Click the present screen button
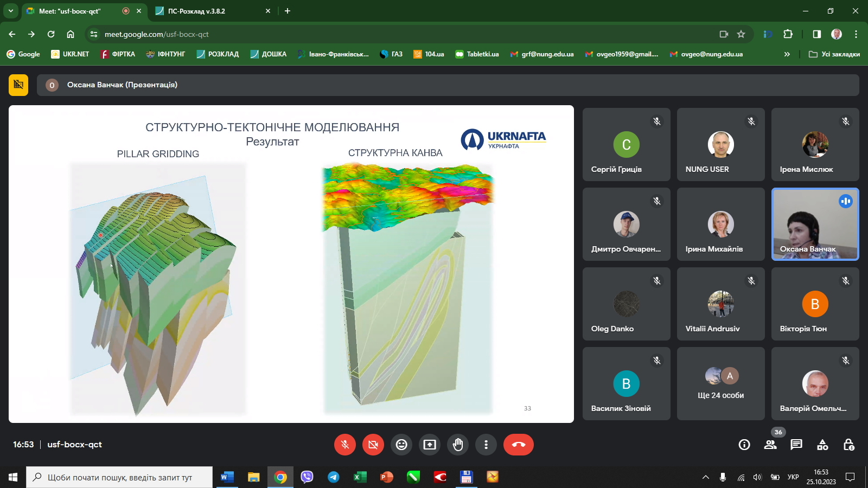The image size is (868, 488). 430,445
